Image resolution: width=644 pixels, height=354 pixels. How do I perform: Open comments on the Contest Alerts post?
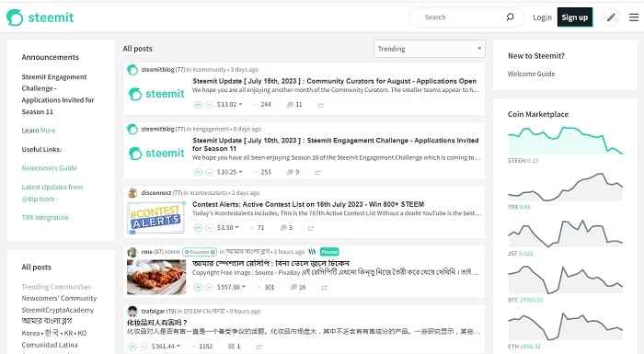click(x=286, y=227)
